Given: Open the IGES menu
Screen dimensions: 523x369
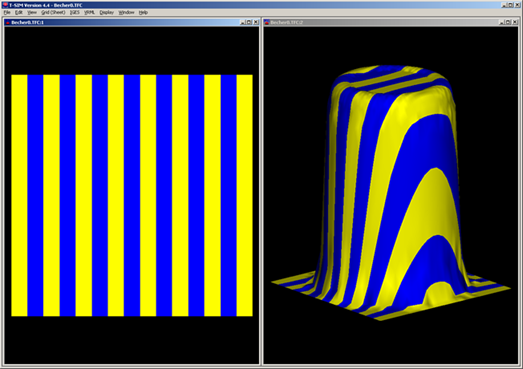Looking at the screenshot, I should tap(74, 12).
